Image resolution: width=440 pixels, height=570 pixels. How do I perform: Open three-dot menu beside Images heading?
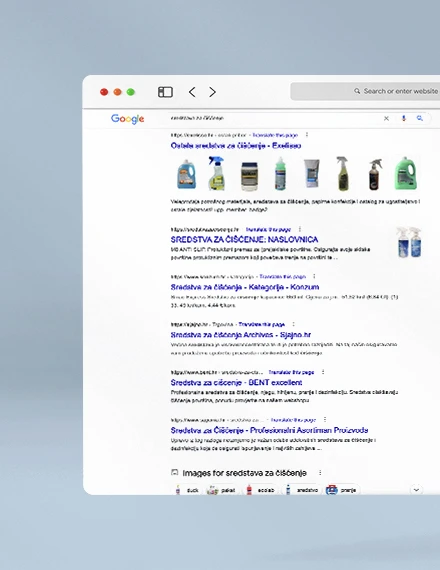click(320, 473)
